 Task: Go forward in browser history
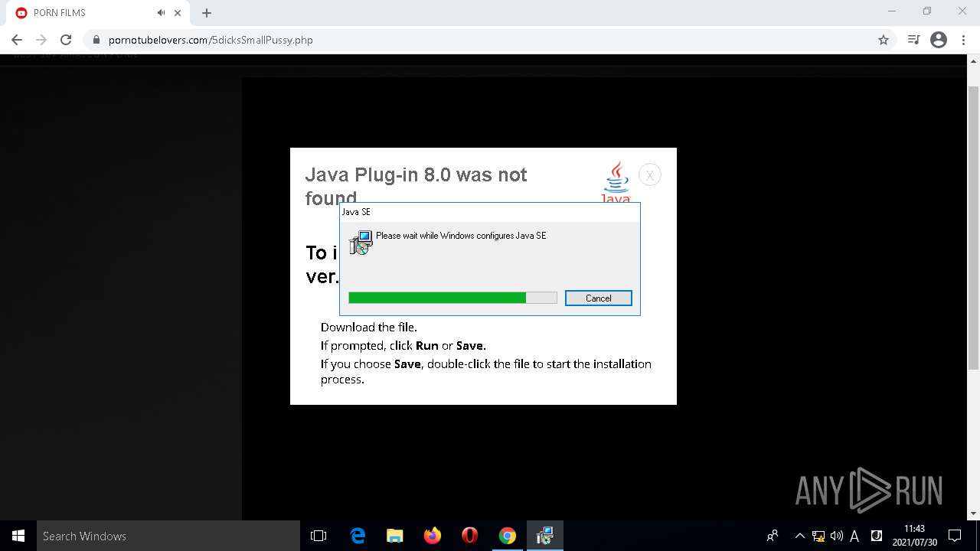[41, 40]
